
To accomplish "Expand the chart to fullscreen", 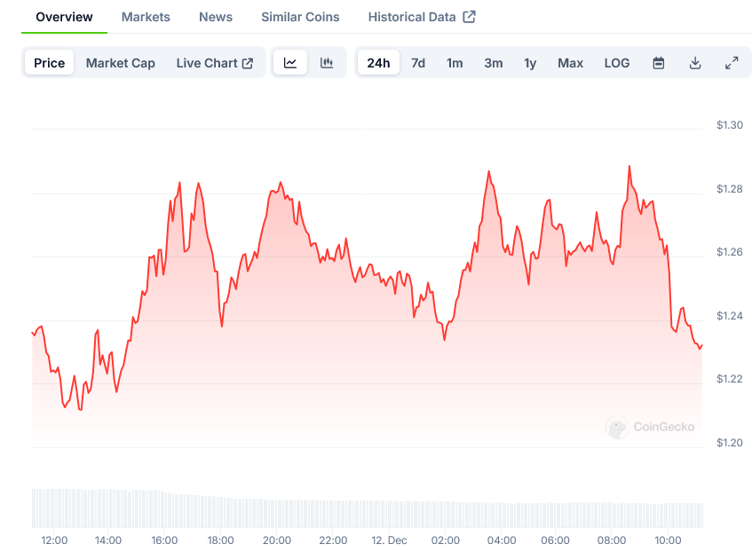I will tap(732, 63).
